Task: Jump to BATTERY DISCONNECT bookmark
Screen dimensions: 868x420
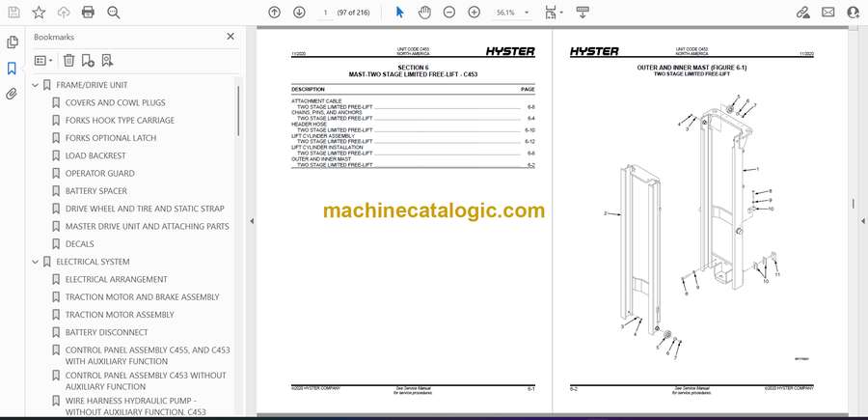Action: [x=107, y=332]
